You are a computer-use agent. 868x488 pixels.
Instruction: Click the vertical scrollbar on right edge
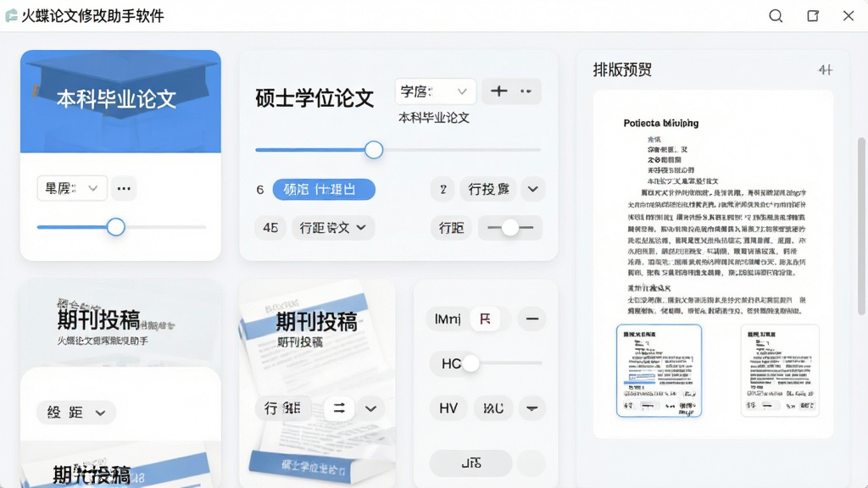tap(861, 227)
